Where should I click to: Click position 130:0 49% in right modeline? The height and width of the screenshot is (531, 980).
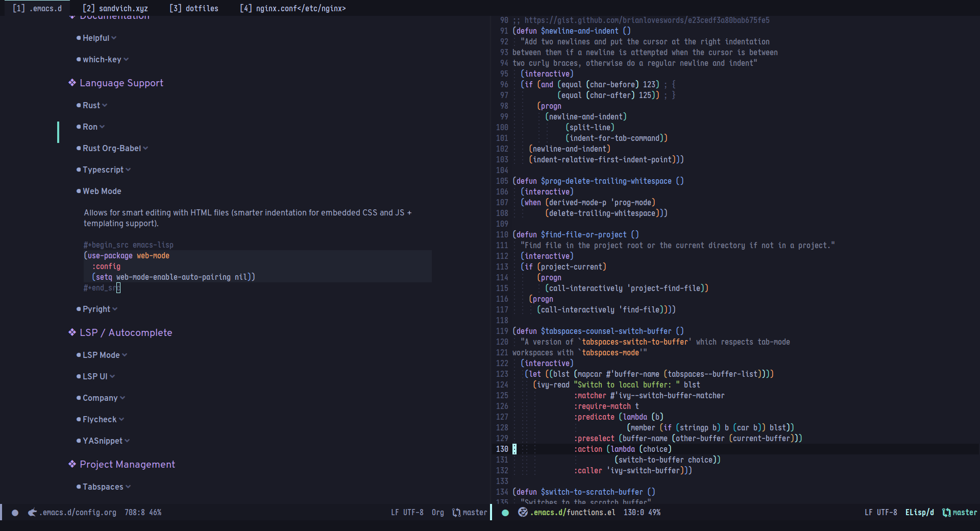point(642,513)
